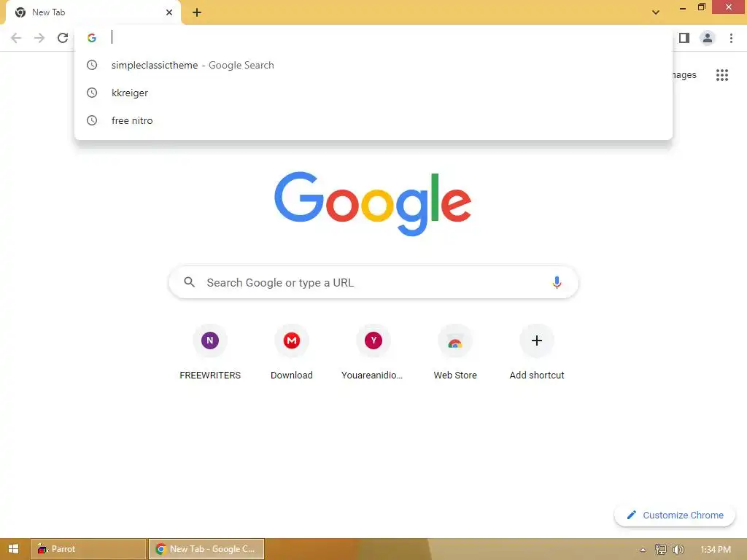Expand the tab search chevron
747x560 pixels.
click(656, 12)
